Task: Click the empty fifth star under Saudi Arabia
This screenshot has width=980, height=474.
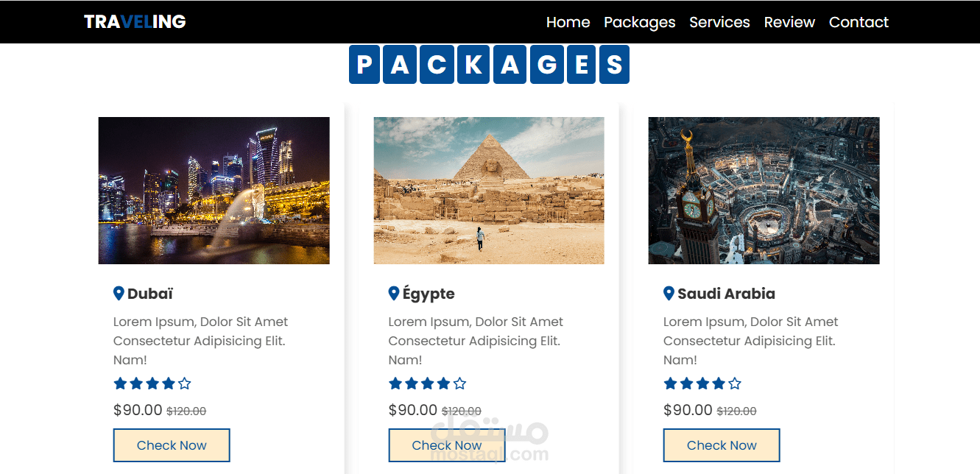Action: (x=735, y=383)
